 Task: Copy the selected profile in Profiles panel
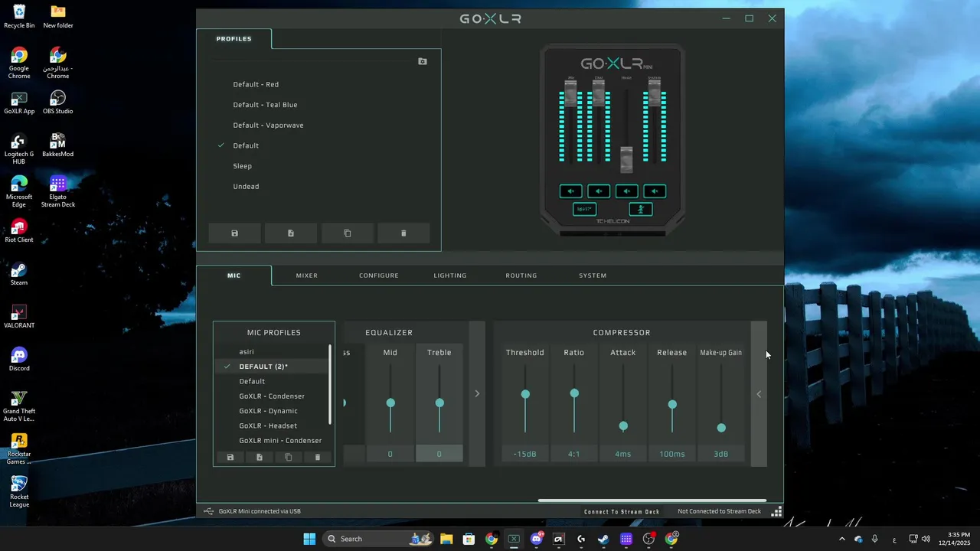point(348,233)
